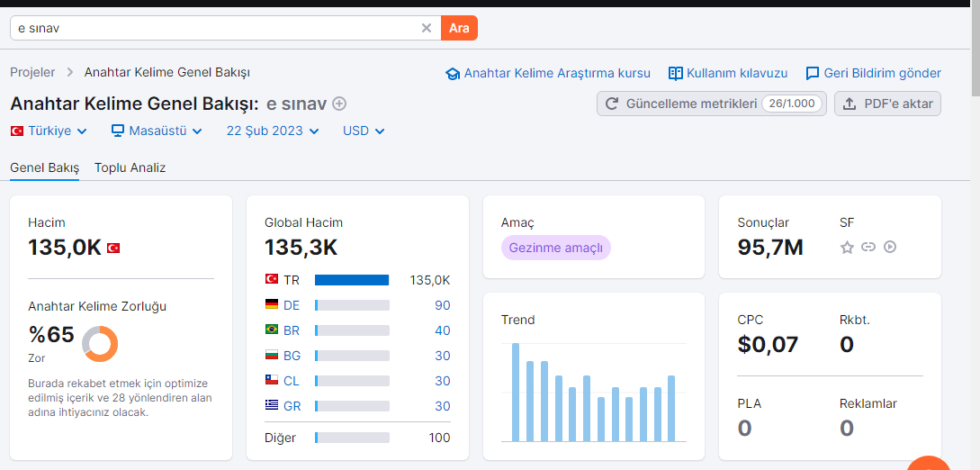
Task: Click the CPC value $0,07
Action: pyautogui.click(x=769, y=344)
